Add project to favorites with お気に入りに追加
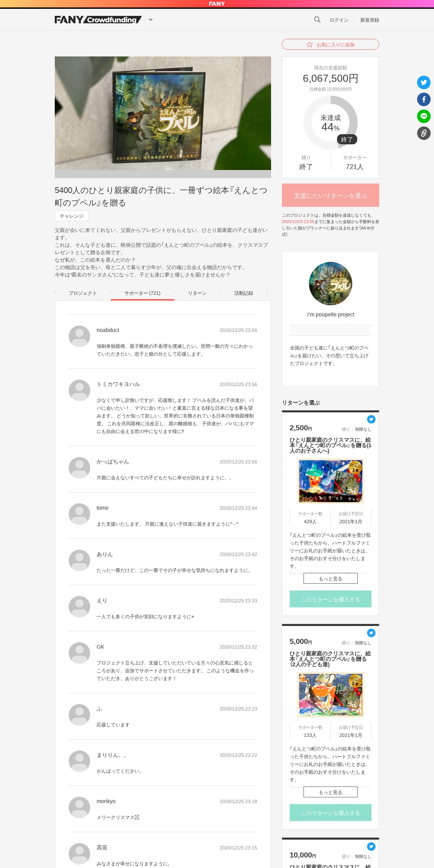Image resolution: width=434 pixels, height=868 pixels. (331, 44)
